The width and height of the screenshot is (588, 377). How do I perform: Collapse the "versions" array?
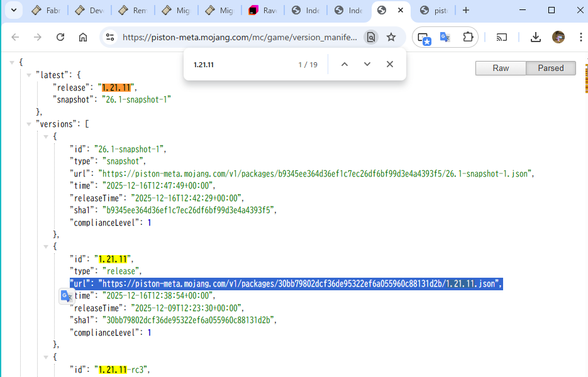tap(29, 124)
